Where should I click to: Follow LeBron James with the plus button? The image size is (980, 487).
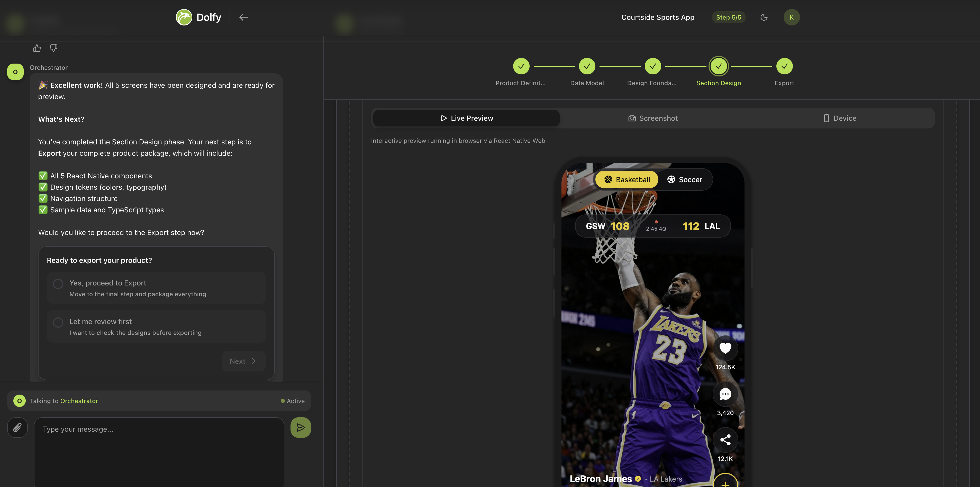click(725, 484)
